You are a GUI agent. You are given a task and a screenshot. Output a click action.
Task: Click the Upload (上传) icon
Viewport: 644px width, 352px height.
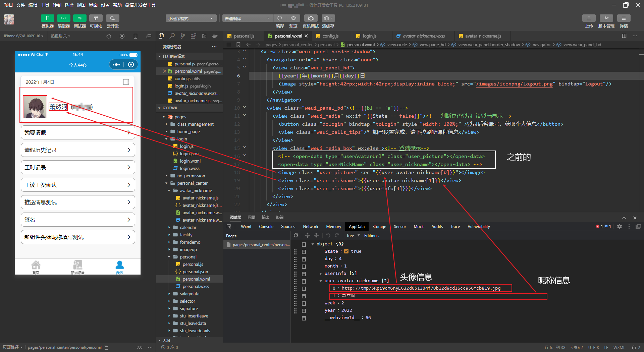tap(589, 18)
